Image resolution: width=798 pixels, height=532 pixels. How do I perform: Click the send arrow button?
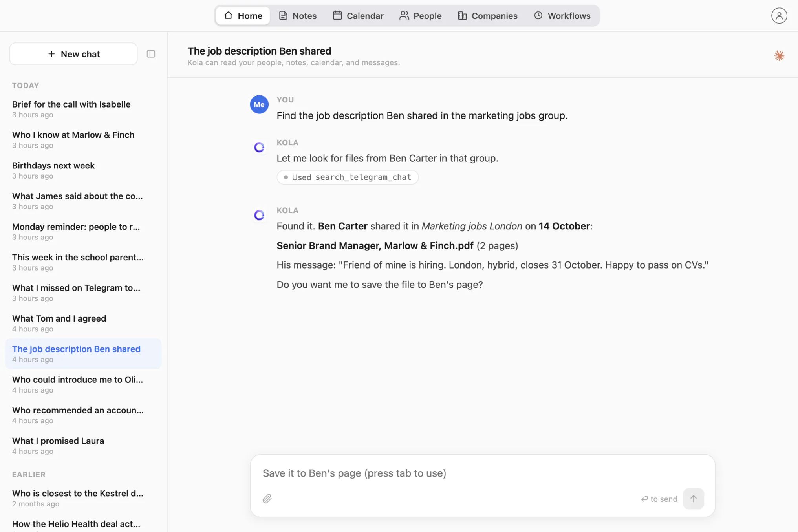point(694,499)
